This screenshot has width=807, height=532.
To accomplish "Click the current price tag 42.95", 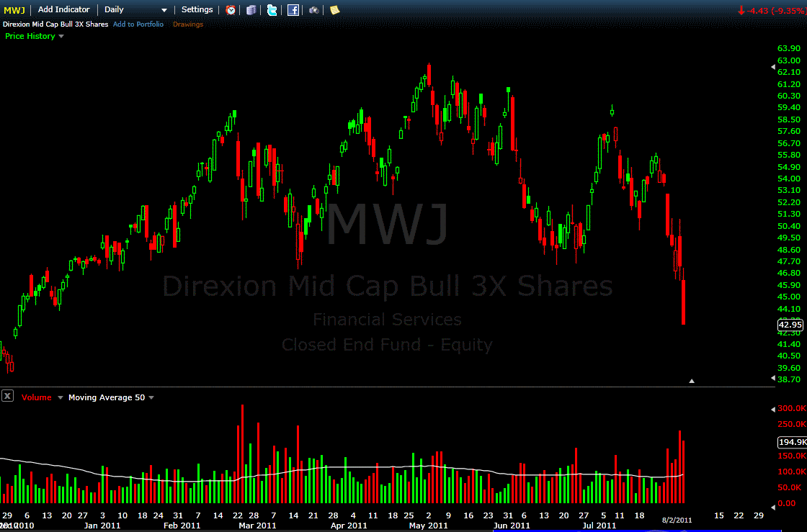I will pyautogui.click(x=790, y=325).
